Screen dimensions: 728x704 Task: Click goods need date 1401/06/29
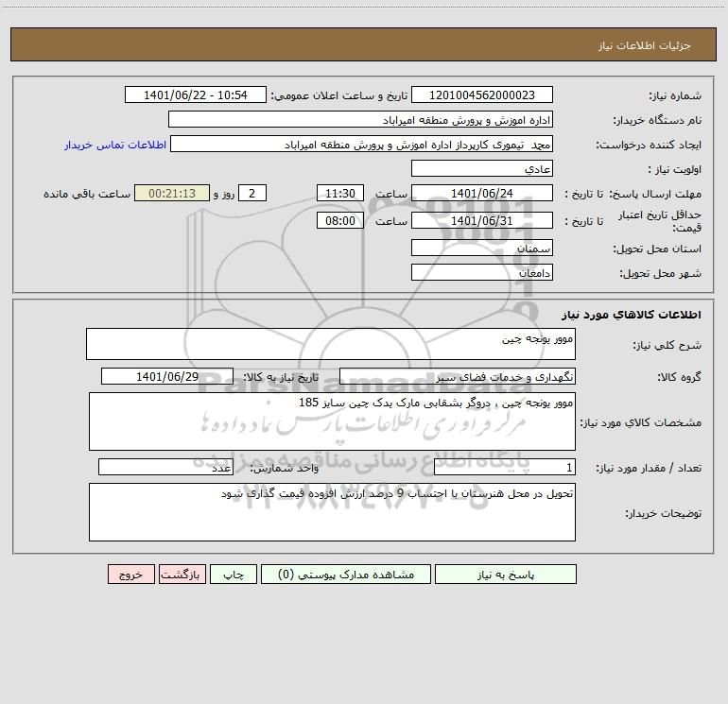[167, 376]
